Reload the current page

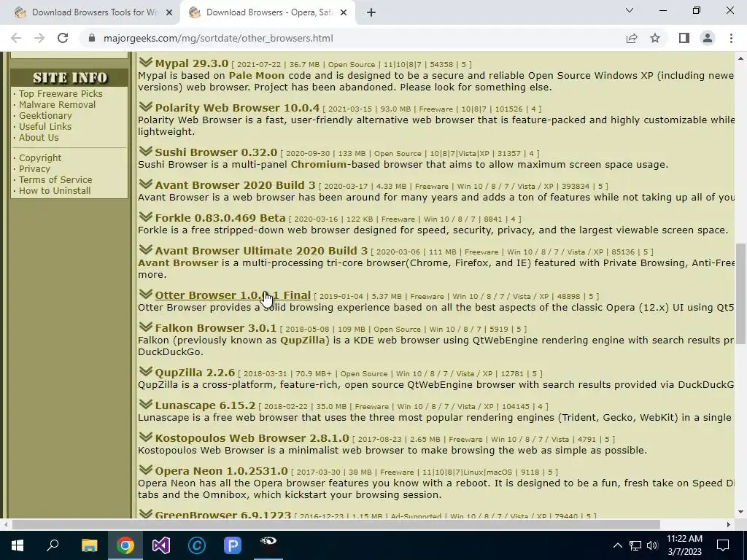pos(63,38)
